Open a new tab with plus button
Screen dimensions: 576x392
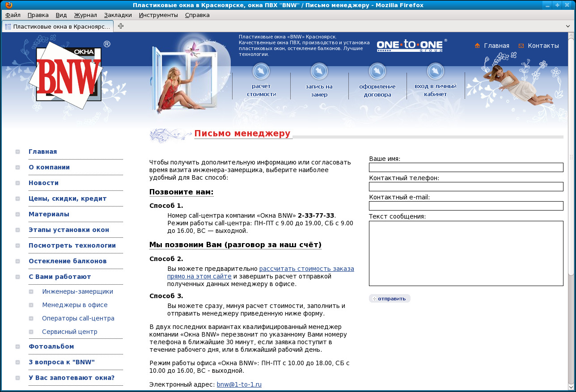(121, 26)
